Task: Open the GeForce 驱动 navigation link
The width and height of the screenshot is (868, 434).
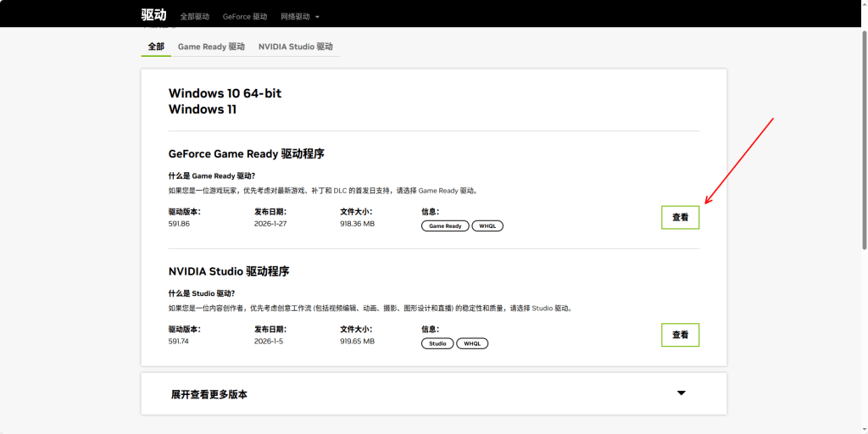Action: pyautogui.click(x=244, y=16)
